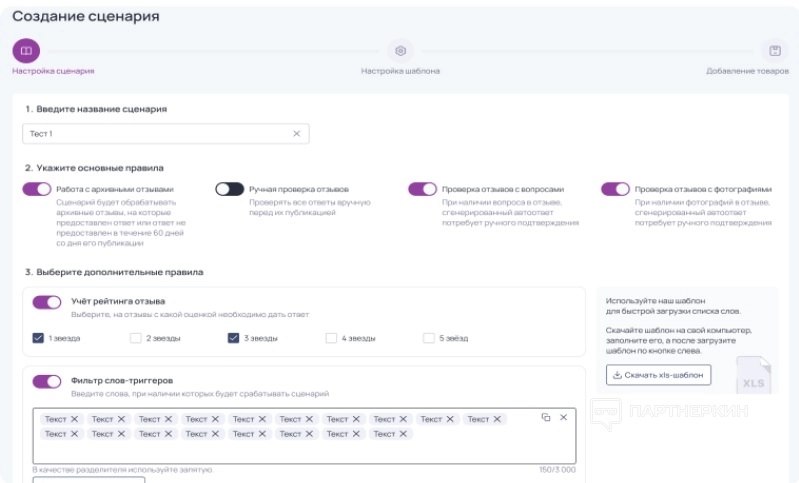Toggle Учёт рейтинга отзыва switch
799x483 pixels.
[x=47, y=302]
